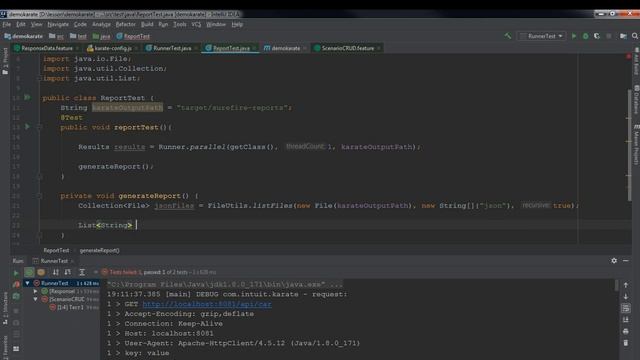Click the Search Everywhere magnifier icon
This screenshot has height=360, width=640.
(635, 36)
